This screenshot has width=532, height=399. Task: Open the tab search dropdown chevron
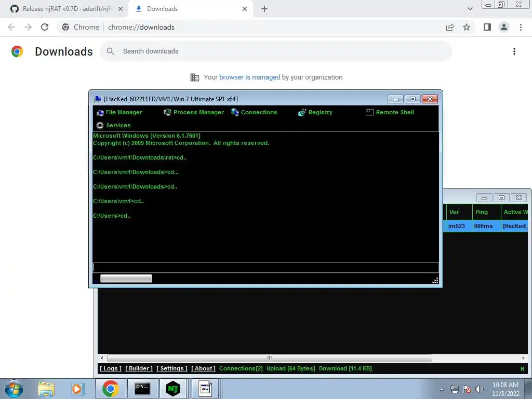tap(470, 9)
